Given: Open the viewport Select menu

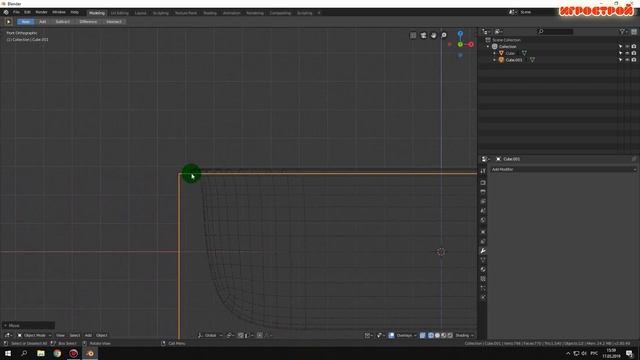Looking at the screenshot, I should [x=75, y=335].
